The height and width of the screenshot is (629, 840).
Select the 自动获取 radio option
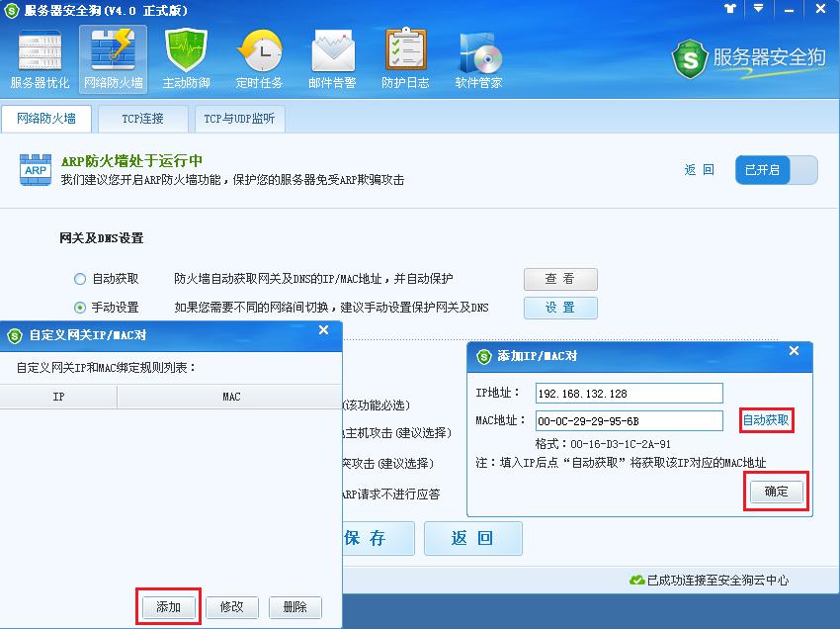pyautogui.click(x=81, y=278)
